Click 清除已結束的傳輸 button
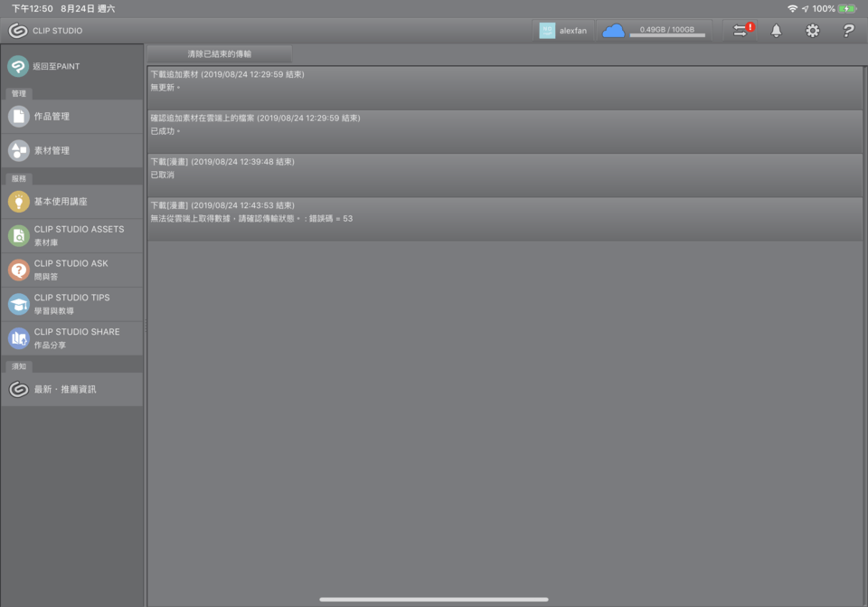 click(219, 53)
